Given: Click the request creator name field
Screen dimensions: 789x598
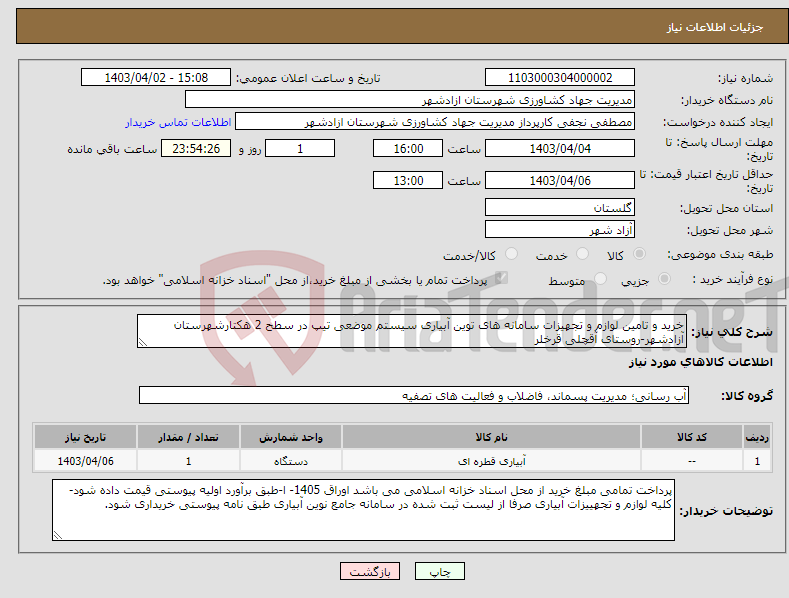Looking at the screenshot, I should pyautogui.click(x=435, y=122).
